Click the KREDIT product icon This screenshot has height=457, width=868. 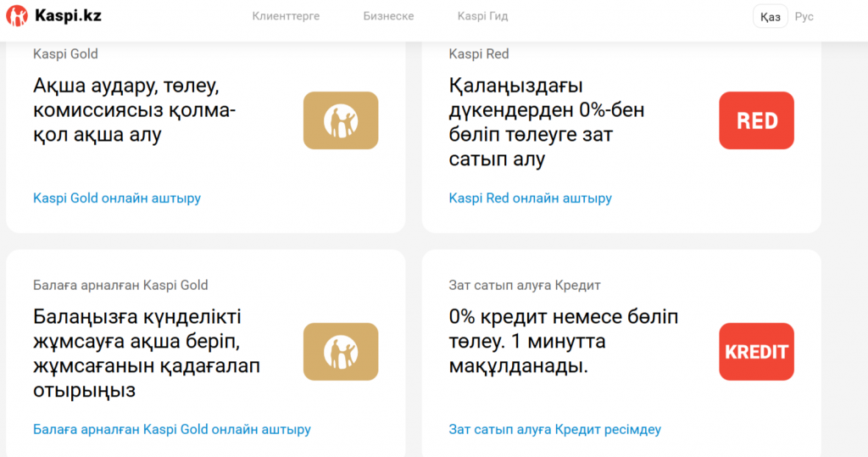point(756,351)
